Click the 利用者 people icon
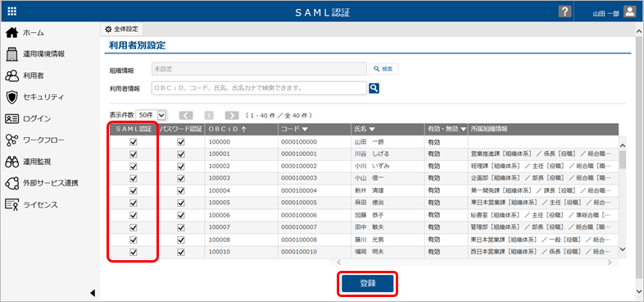 (12, 75)
